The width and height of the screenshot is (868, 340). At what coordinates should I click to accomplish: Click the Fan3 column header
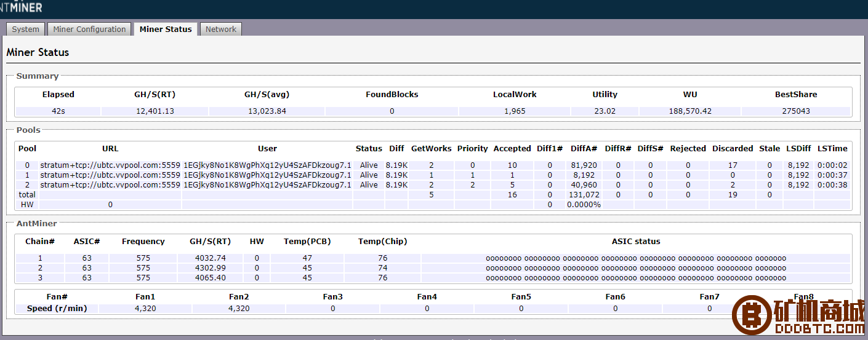333,297
